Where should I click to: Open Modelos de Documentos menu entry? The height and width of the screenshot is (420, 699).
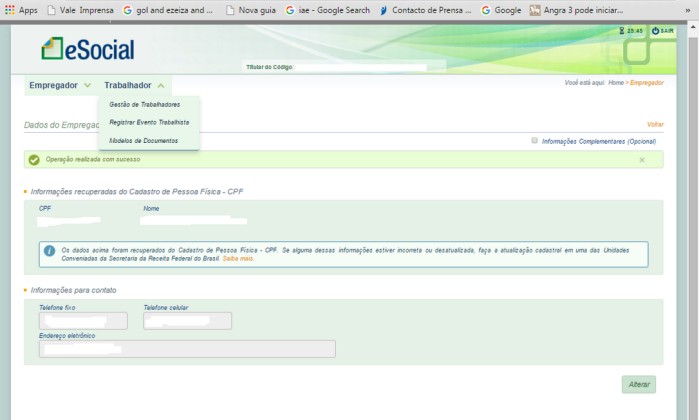pos(144,140)
